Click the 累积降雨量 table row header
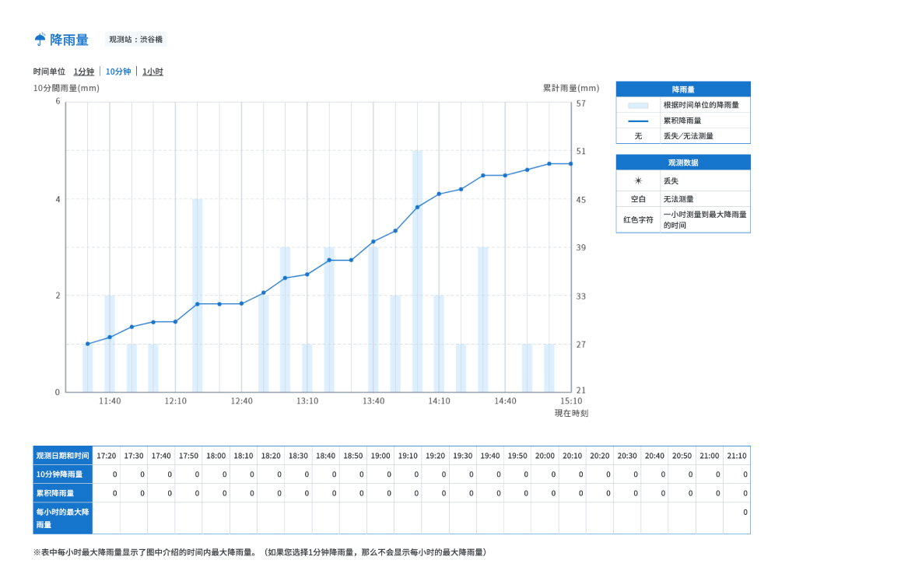 point(63,493)
